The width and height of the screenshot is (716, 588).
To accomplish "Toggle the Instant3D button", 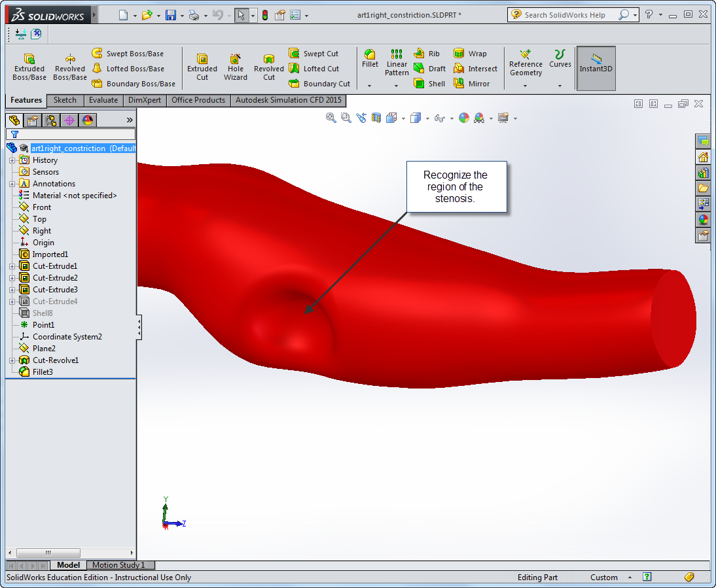I will [x=596, y=69].
